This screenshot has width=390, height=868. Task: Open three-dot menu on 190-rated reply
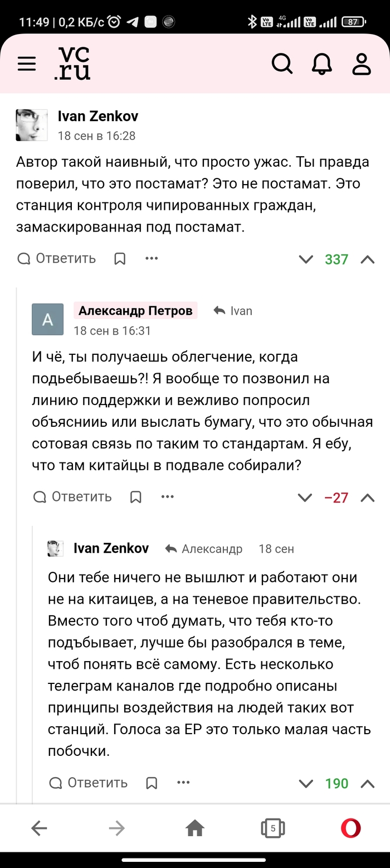[183, 783]
